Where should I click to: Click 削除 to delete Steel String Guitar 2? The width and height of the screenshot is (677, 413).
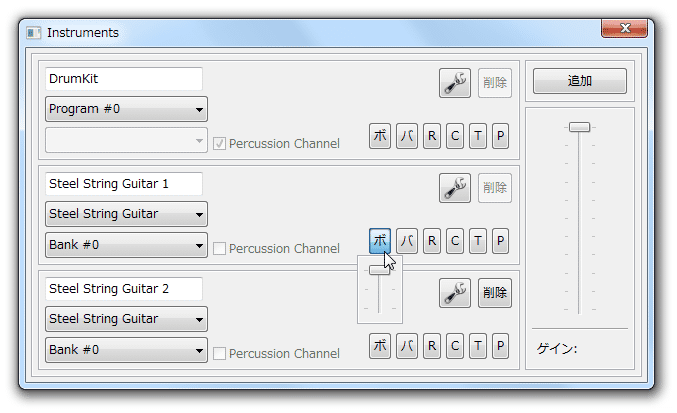[495, 293]
